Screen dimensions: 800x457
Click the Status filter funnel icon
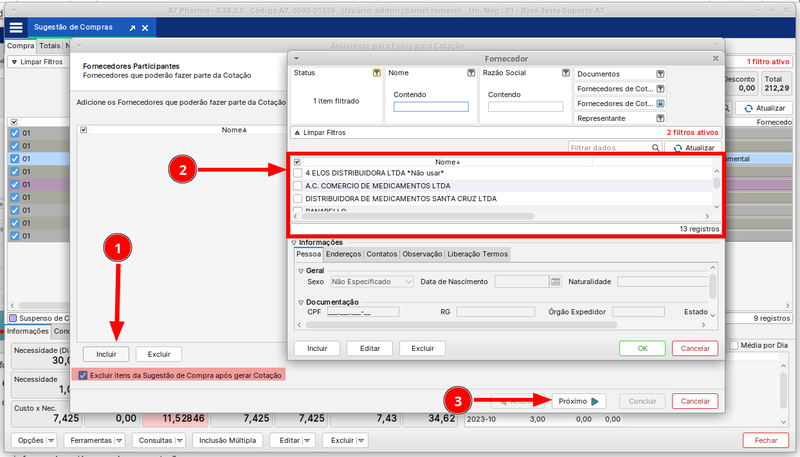click(x=376, y=73)
